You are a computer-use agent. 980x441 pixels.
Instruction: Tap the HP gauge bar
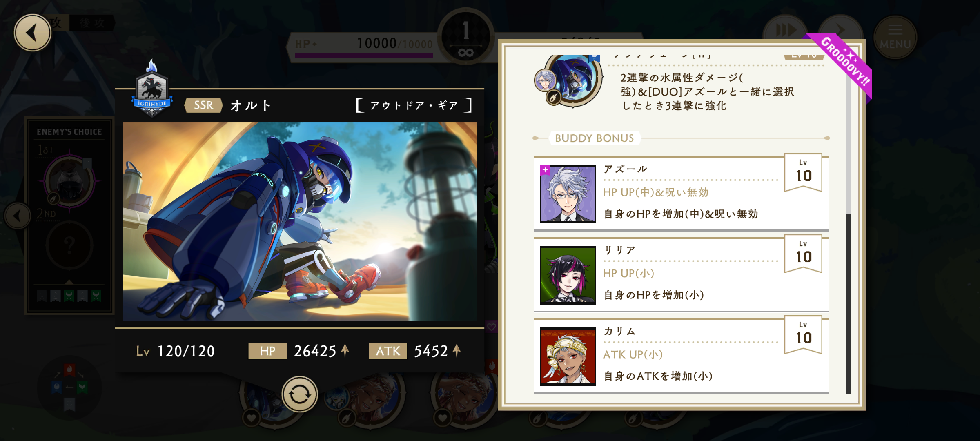363,56
